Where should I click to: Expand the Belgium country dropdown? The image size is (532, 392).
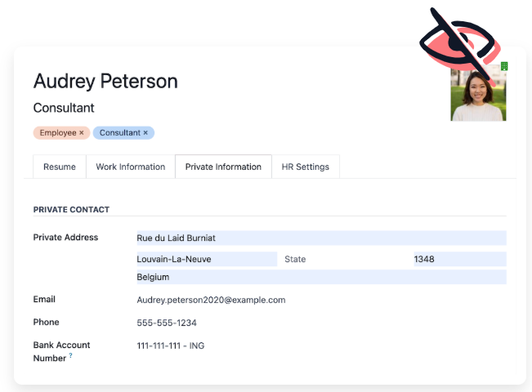(320, 277)
